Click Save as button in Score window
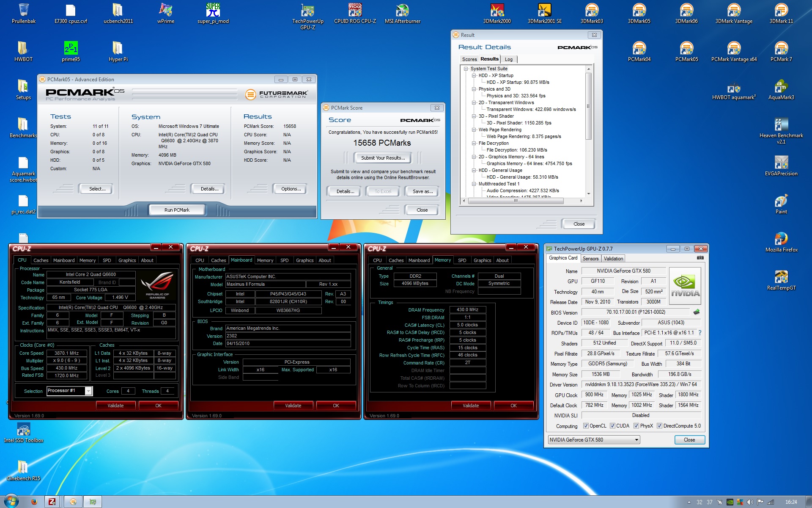Image resolution: width=812 pixels, height=508 pixels. tap(422, 191)
